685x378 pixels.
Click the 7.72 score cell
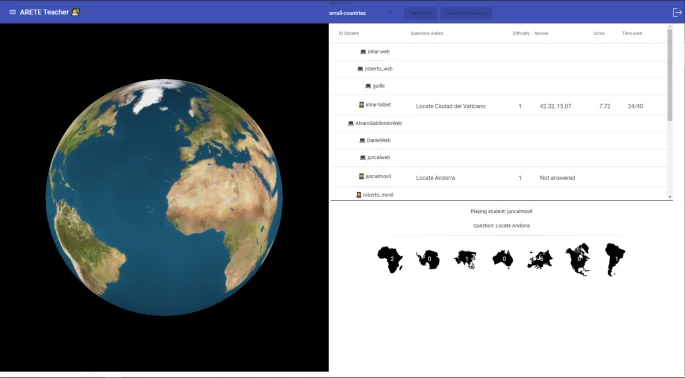tap(605, 106)
